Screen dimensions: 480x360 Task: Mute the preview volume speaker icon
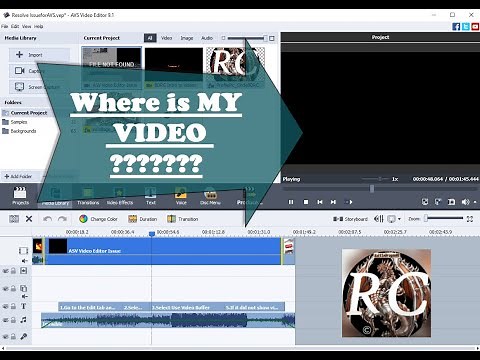pos(465,202)
